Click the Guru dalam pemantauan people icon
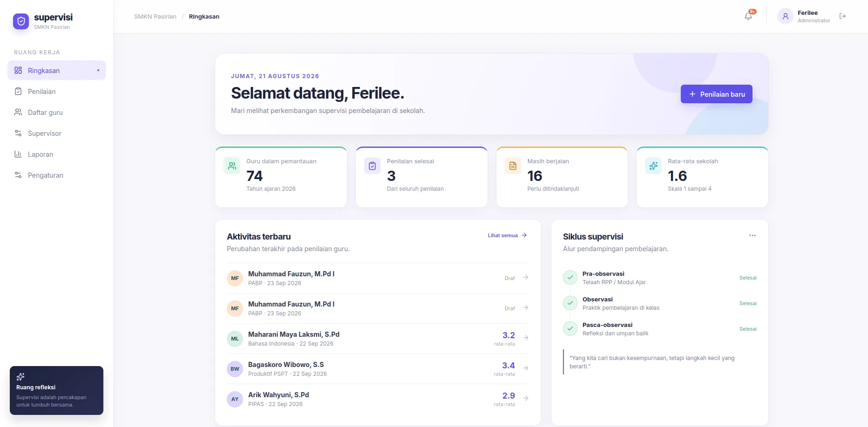This screenshot has height=427, width=868. 232,166
